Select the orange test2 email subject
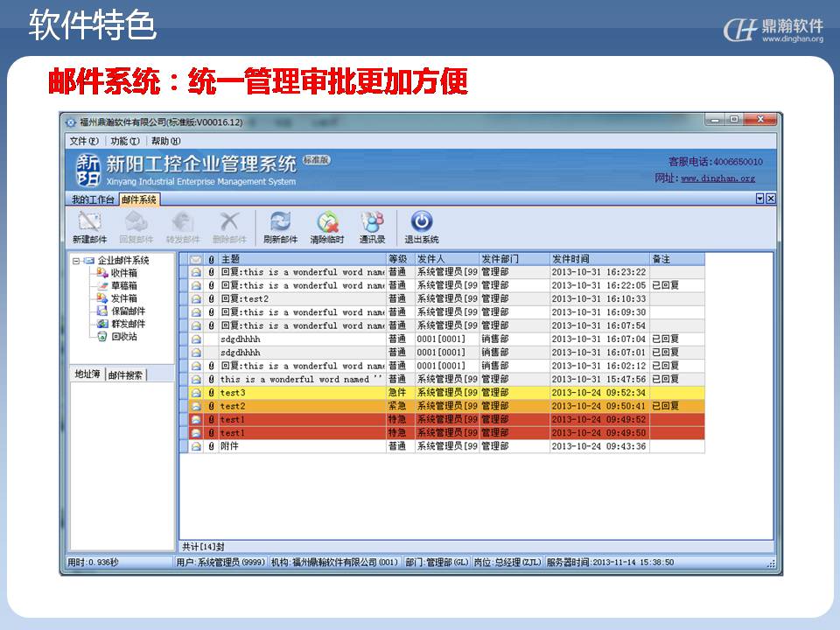The height and width of the screenshot is (630, 840). pos(233,406)
